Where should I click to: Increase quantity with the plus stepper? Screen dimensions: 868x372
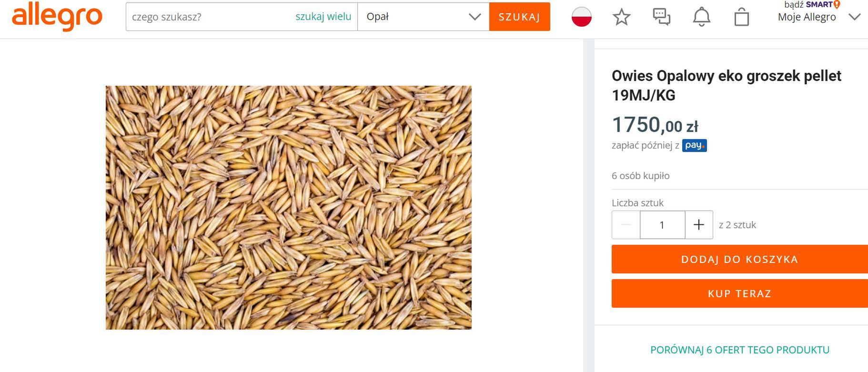pos(698,224)
